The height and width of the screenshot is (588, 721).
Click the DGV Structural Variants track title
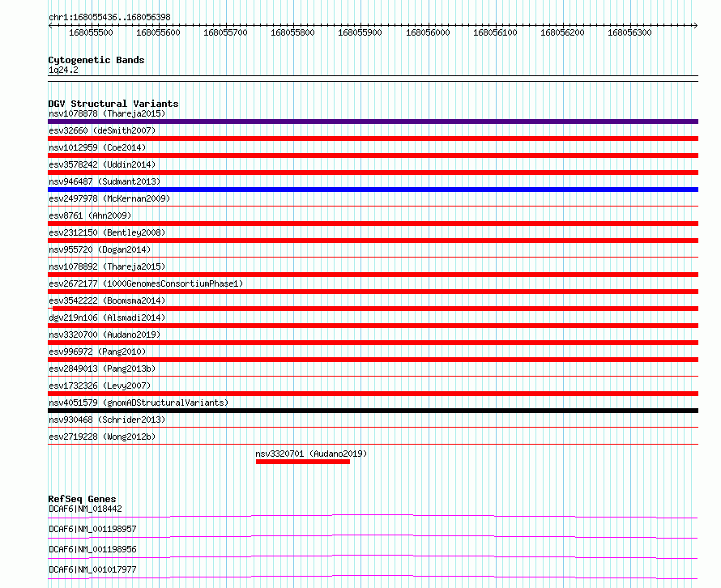113,104
